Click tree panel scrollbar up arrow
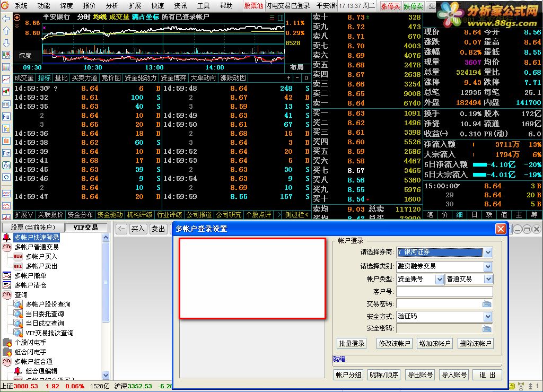Viewport: 543px width, 392px height. coord(106,237)
